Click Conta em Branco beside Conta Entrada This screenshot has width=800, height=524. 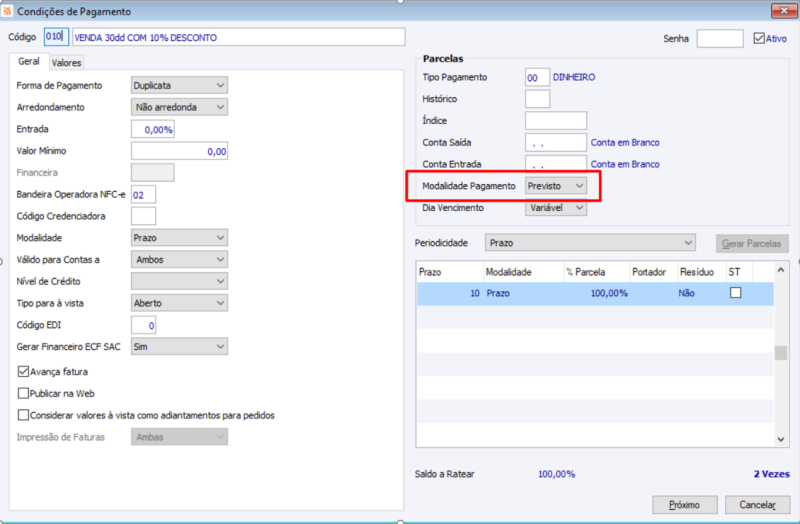(x=625, y=164)
